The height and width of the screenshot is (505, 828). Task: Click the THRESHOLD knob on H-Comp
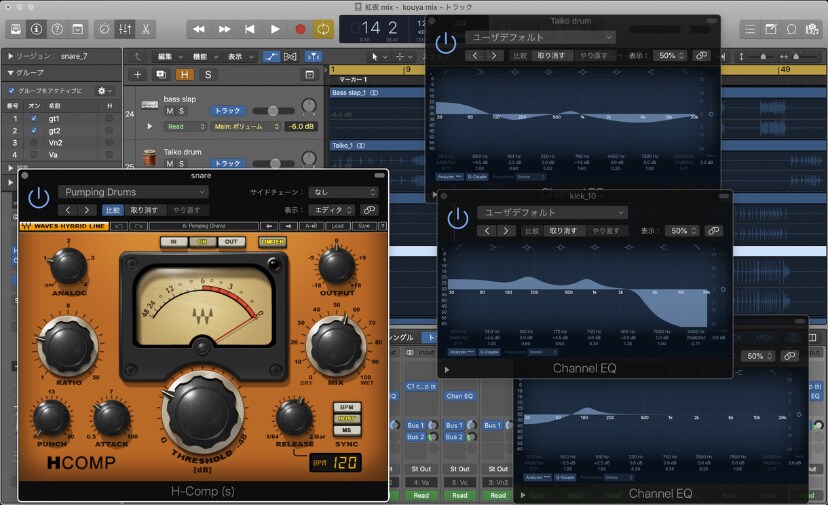click(x=202, y=411)
